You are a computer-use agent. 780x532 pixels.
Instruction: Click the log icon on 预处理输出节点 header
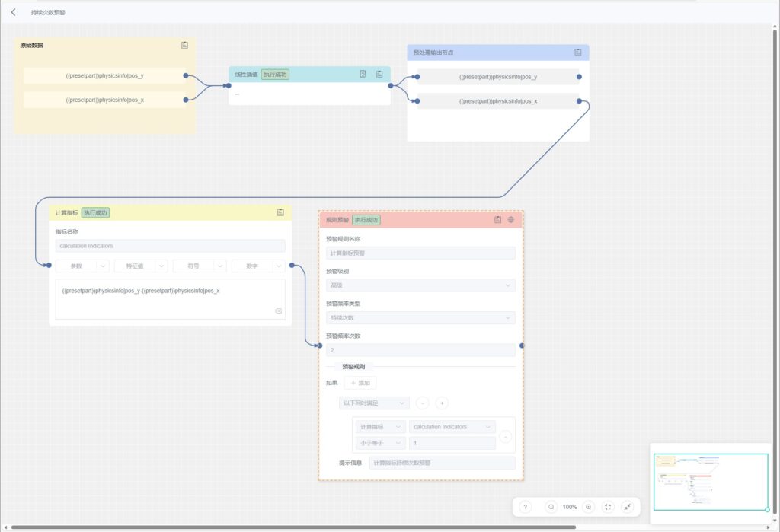click(x=577, y=53)
